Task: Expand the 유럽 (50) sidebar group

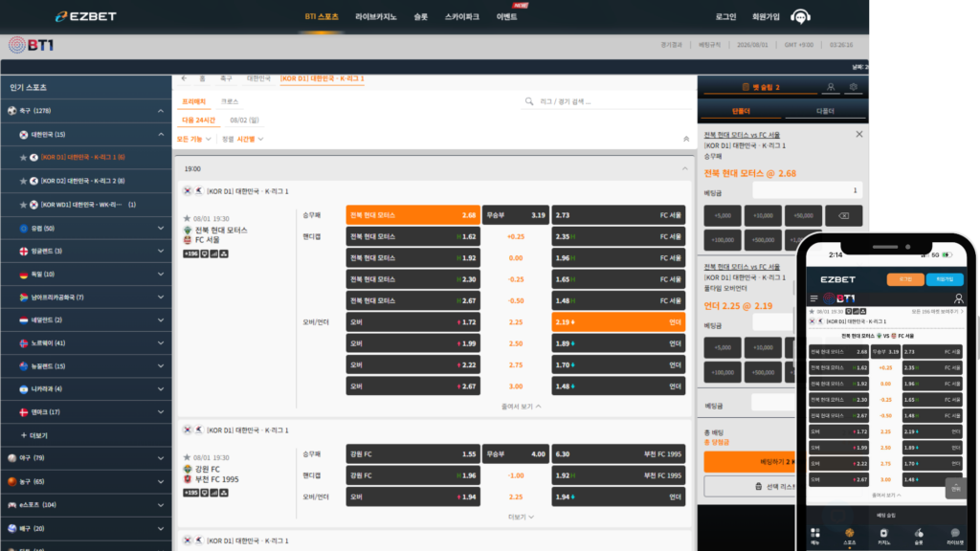Action: (161, 229)
